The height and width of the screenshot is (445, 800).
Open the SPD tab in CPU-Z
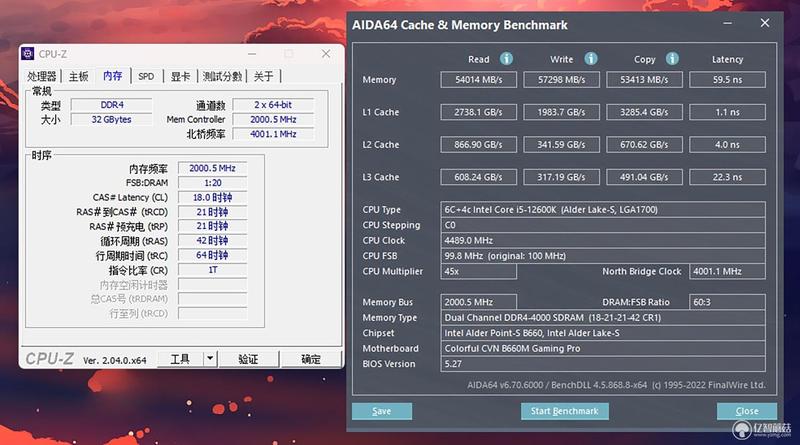click(x=146, y=77)
